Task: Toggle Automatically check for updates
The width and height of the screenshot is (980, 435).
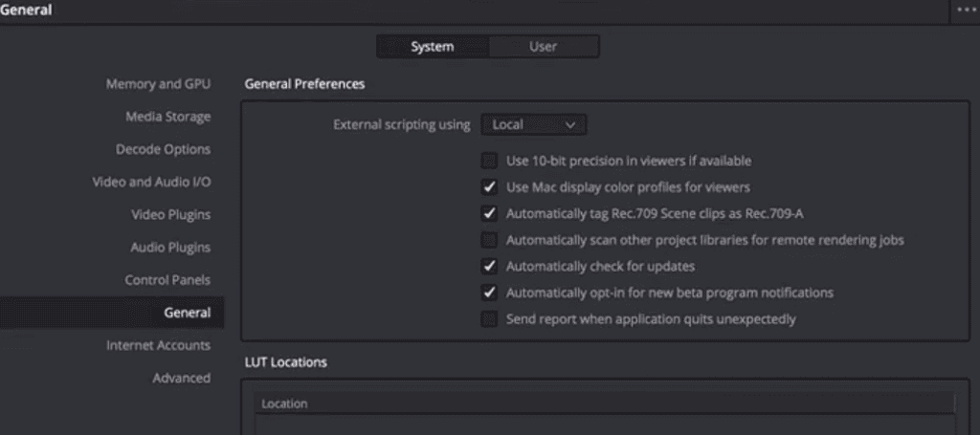Action: point(489,267)
